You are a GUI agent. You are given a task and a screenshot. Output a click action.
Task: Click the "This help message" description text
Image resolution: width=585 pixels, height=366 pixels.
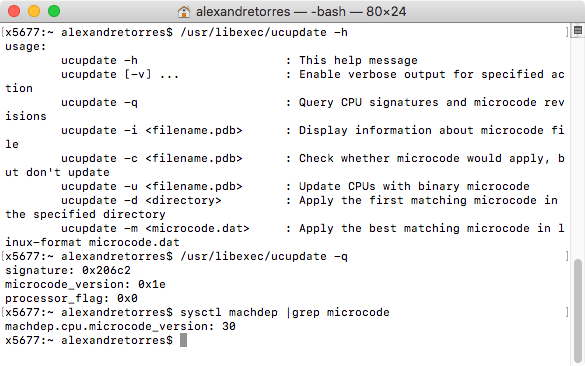tap(358, 60)
